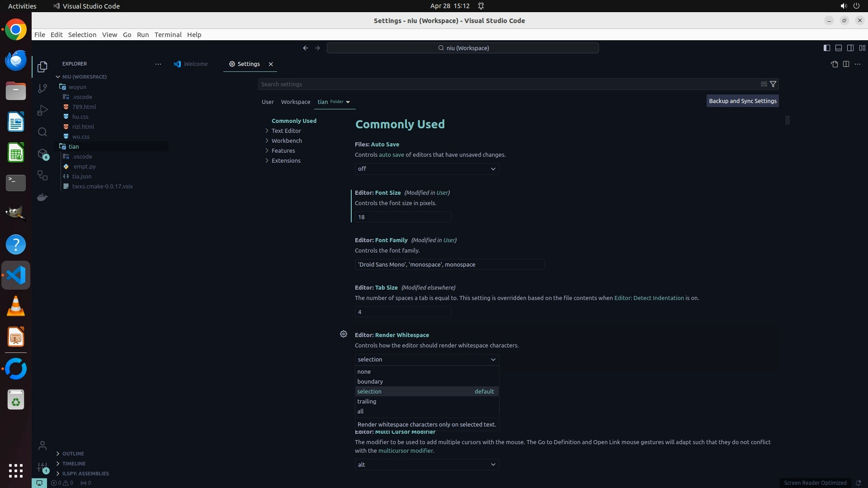This screenshot has width=868, height=488.
Task: Click the settings page scrollbar thumb
Action: (788, 120)
